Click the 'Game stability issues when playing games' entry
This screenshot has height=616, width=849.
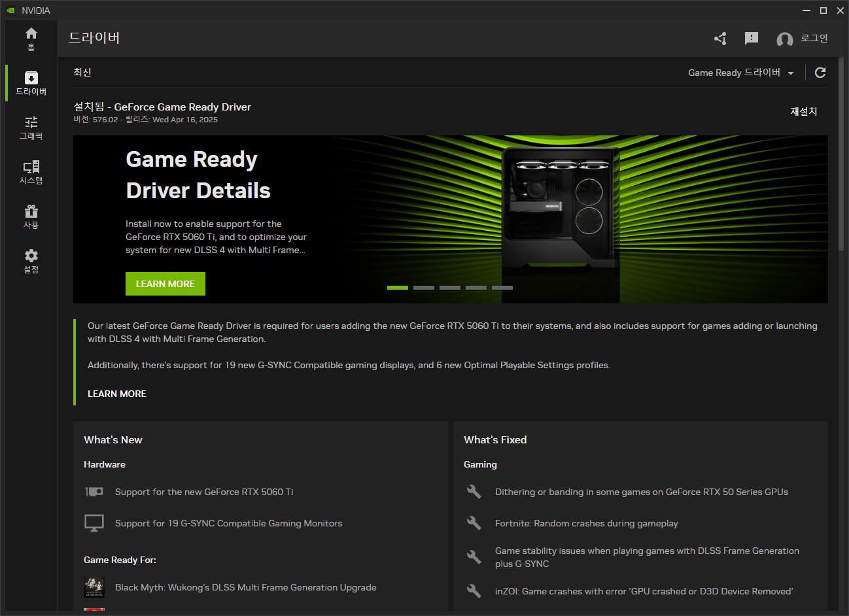coord(647,557)
